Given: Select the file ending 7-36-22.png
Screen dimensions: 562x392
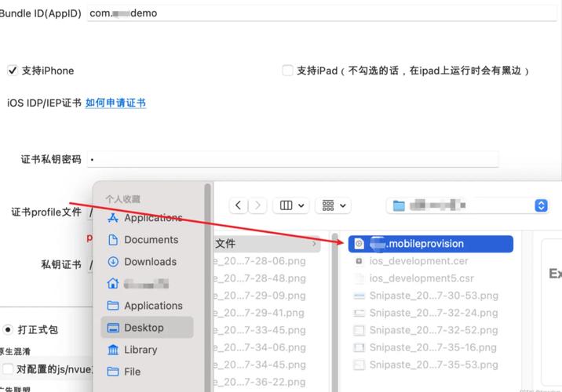Looking at the screenshot, I should pos(260,382).
